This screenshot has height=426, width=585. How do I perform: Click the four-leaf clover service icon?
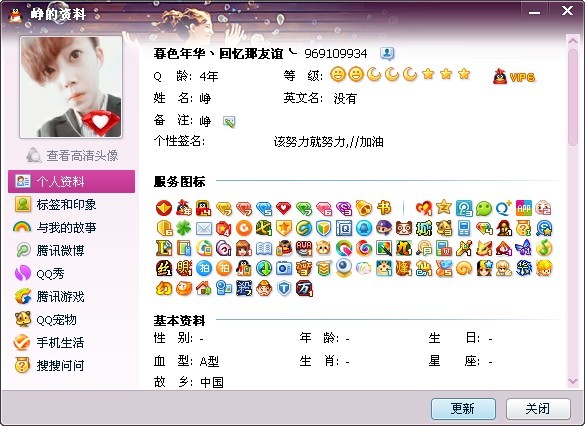[184, 228]
